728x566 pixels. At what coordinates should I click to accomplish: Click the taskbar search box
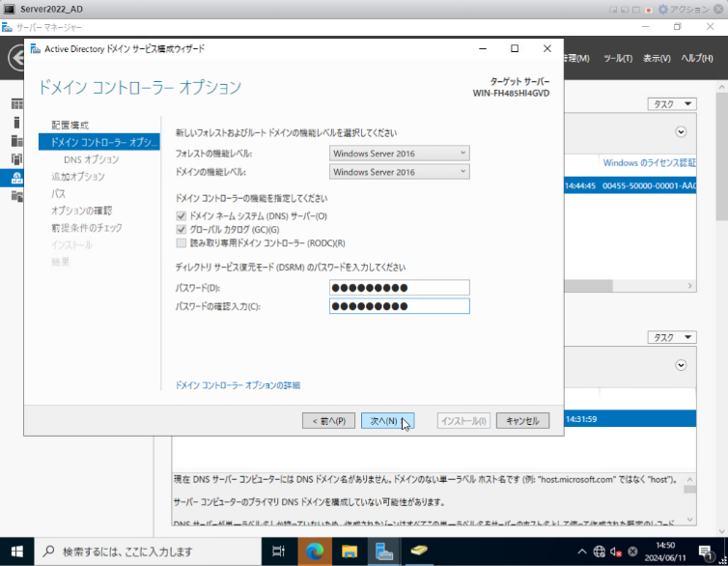[x=148, y=552]
